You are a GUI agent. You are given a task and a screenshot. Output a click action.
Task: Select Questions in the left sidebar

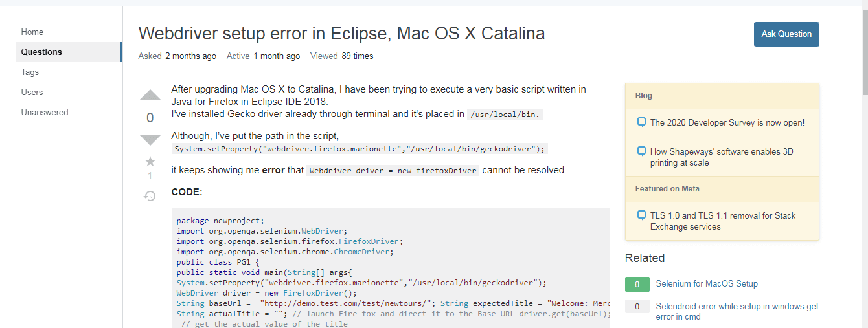pos(41,52)
